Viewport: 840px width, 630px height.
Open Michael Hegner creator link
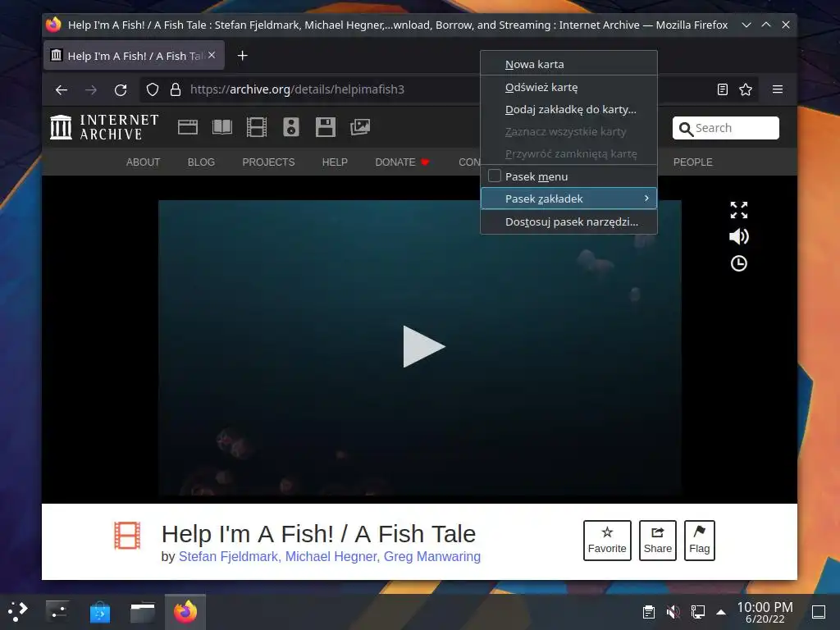click(x=331, y=557)
